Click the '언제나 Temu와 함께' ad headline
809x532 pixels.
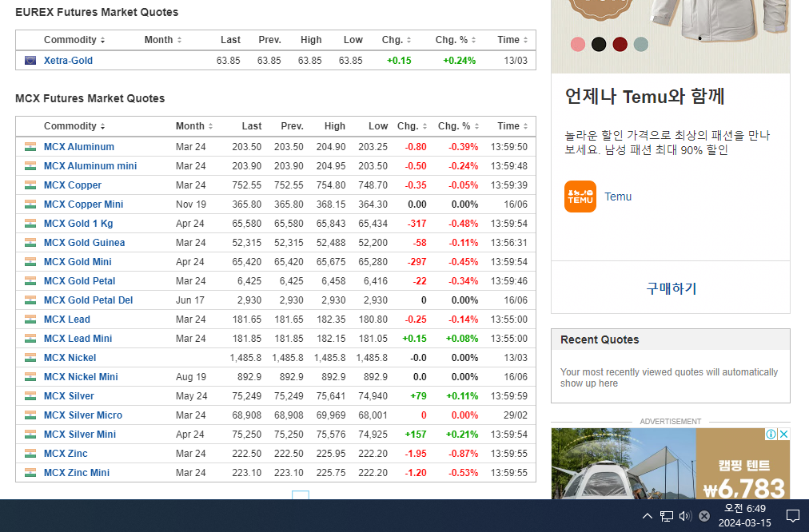(x=644, y=97)
